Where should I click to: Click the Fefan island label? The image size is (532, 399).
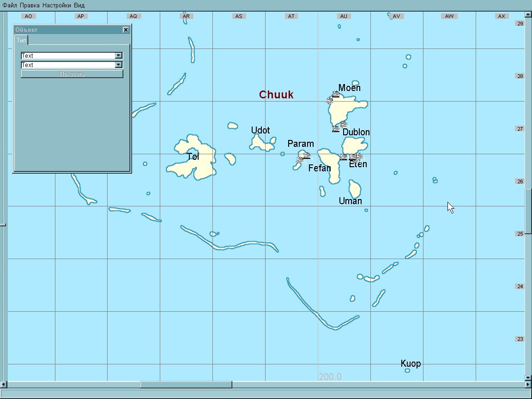click(x=320, y=168)
